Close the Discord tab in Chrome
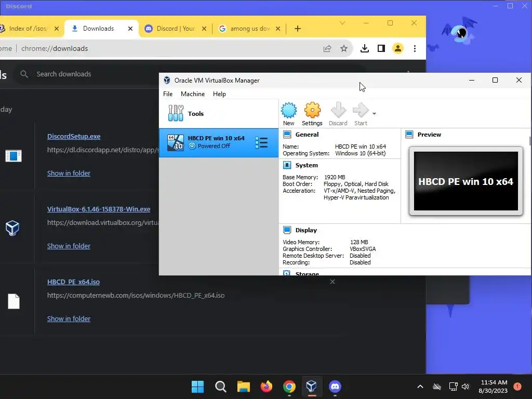This screenshot has width=532, height=399. (x=204, y=29)
